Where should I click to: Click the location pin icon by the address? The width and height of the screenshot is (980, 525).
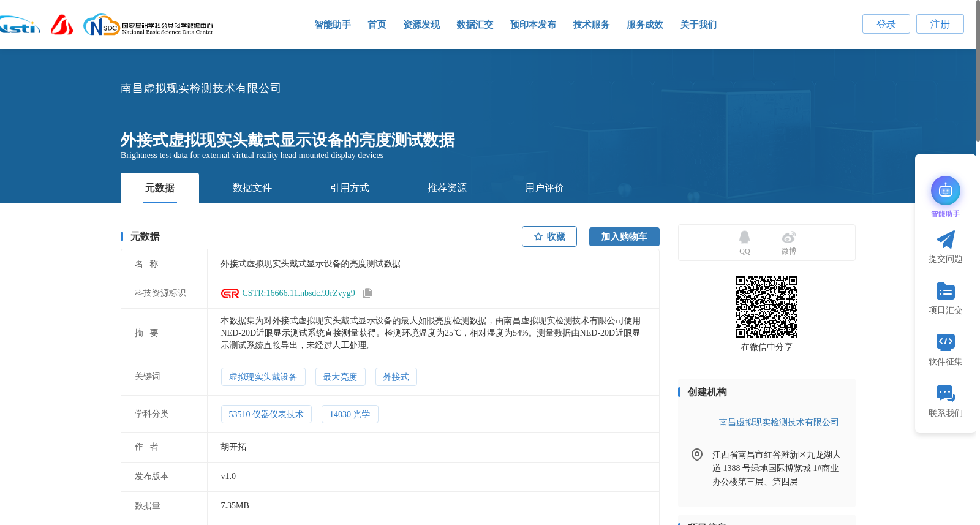click(x=697, y=455)
